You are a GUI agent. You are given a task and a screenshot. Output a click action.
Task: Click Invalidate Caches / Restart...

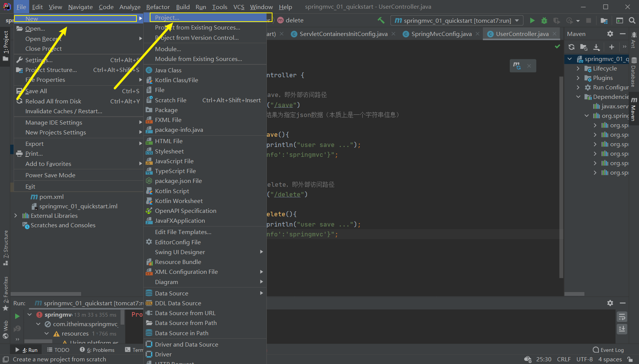tap(78, 111)
